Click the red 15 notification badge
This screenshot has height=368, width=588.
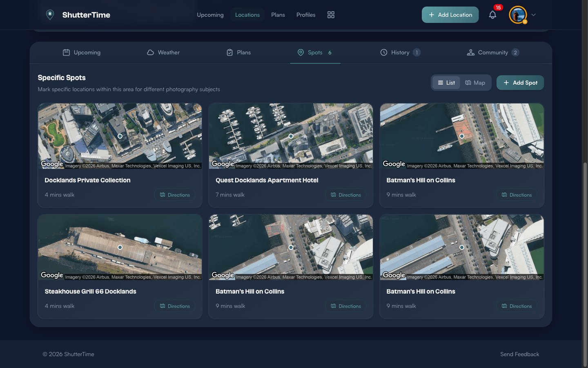pos(498,7)
